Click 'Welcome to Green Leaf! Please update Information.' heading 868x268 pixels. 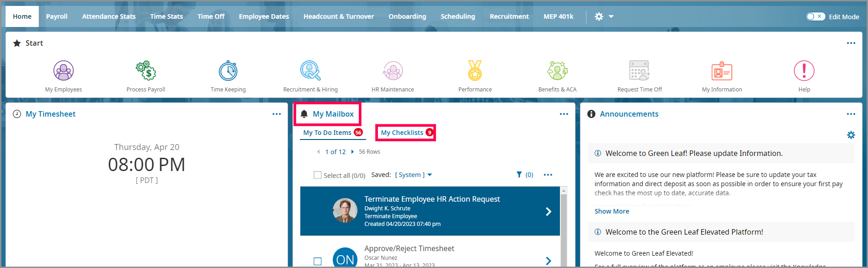[x=694, y=153]
